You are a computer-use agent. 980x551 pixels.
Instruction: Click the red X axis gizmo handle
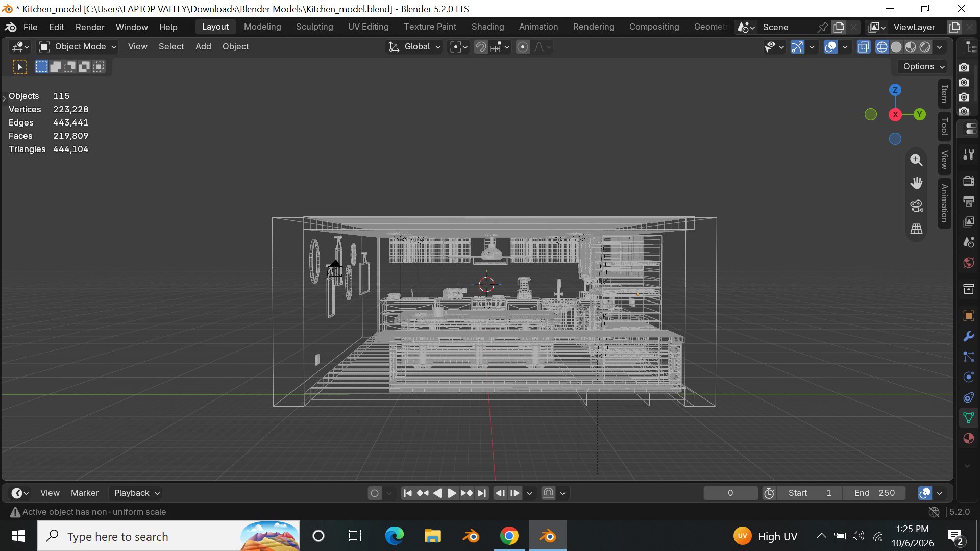pos(895,115)
